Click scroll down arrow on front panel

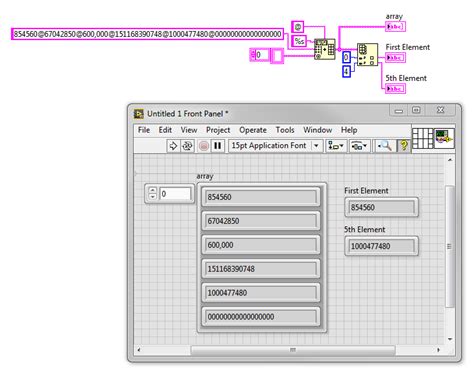[x=450, y=339]
